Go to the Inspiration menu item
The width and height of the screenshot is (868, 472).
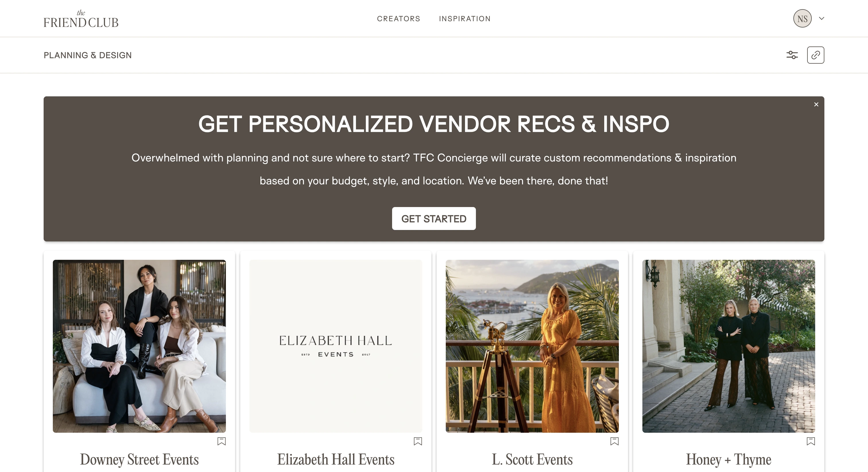point(465,19)
